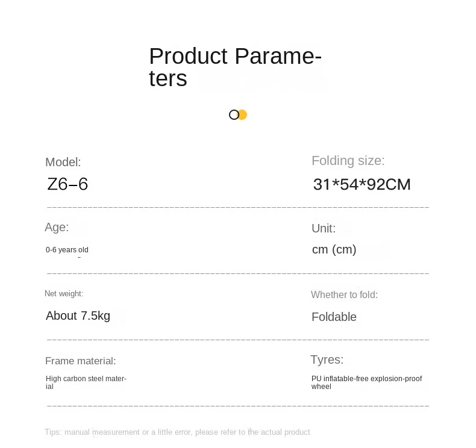Select the Whether to fold label
This screenshot has height=448, width=476.
tap(344, 295)
